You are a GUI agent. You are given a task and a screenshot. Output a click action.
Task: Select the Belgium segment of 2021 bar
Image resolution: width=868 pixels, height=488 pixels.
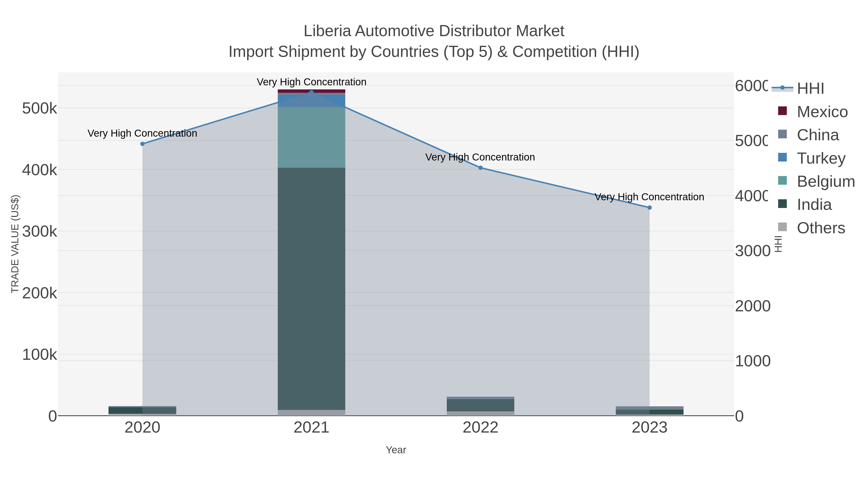coord(311,137)
